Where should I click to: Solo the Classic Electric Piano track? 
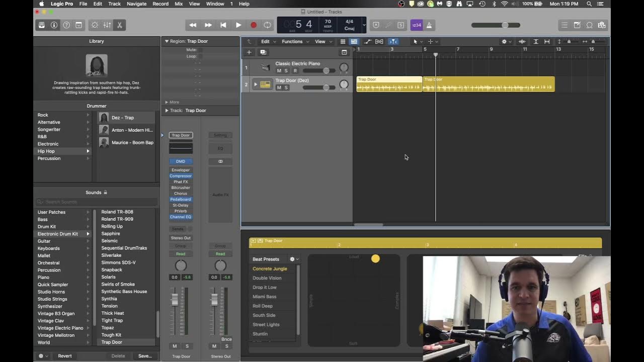click(x=286, y=71)
